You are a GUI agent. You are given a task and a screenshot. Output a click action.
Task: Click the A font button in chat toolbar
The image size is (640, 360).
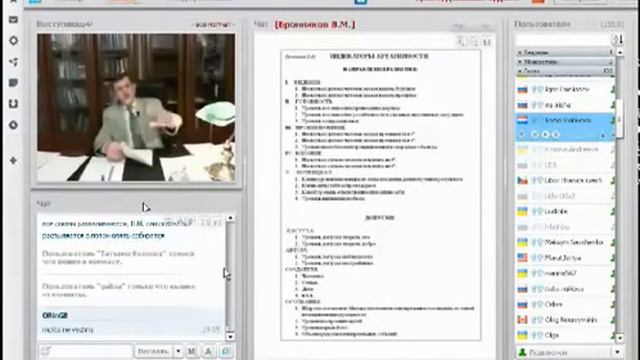(x=209, y=351)
